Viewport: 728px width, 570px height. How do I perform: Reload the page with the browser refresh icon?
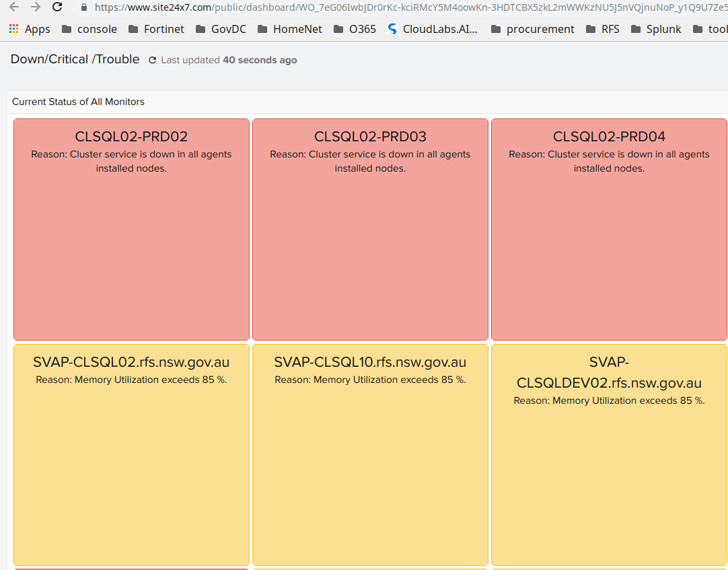click(57, 7)
